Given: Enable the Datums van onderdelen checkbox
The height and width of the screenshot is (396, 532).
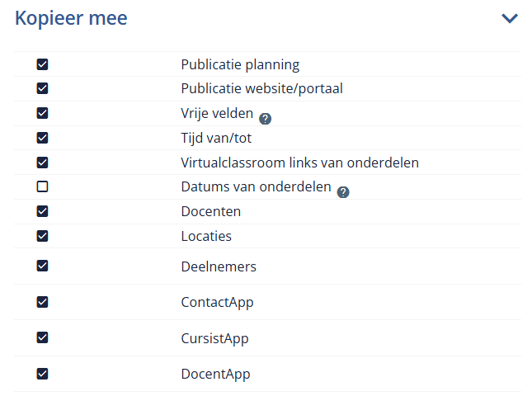Looking at the screenshot, I should (42, 186).
